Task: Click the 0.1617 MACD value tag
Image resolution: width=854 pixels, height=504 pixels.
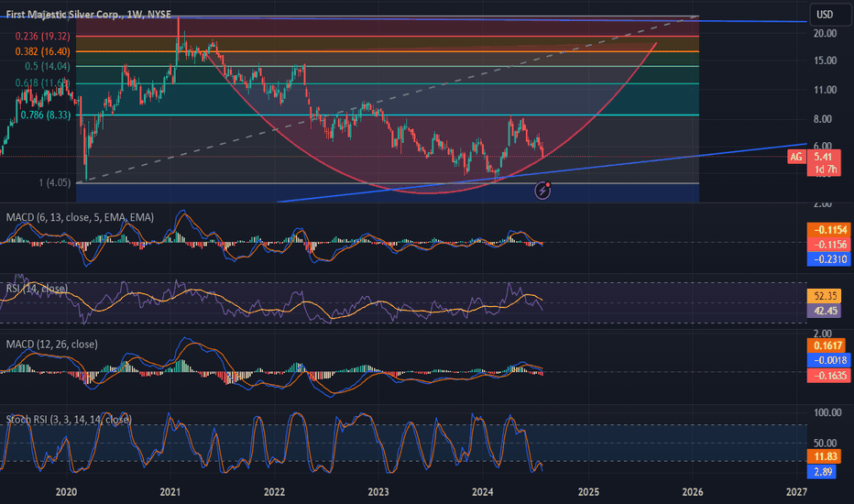Action: pos(827,345)
